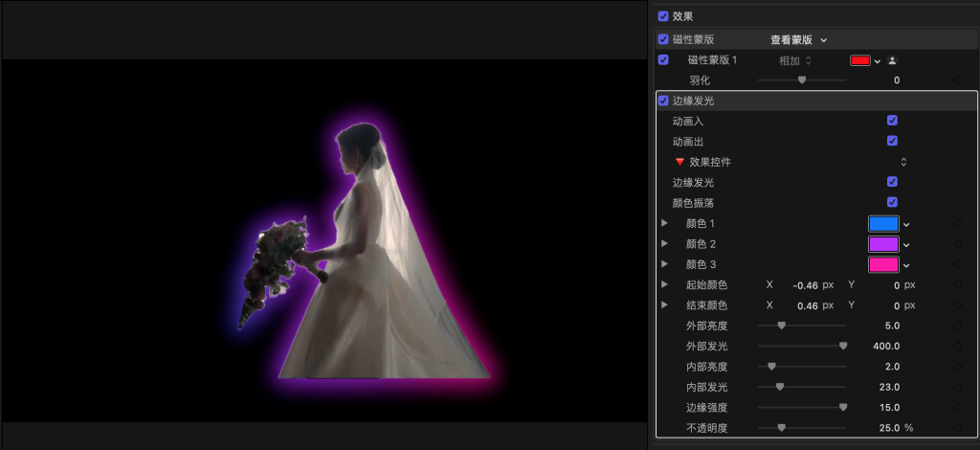Click the red triangle icon beside 效果控件

click(680, 162)
